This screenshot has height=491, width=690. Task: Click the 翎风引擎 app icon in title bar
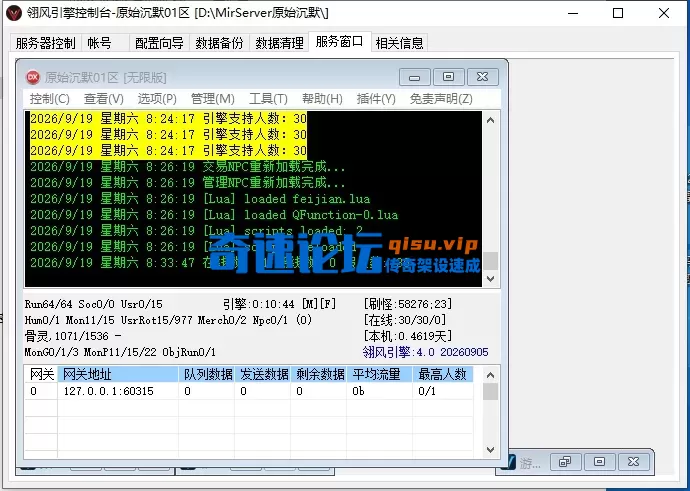tap(14, 13)
